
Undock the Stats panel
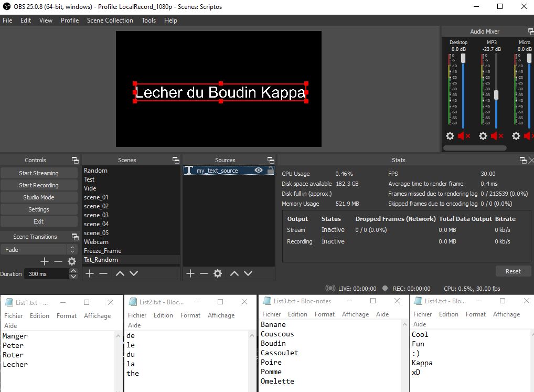click(523, 160)
